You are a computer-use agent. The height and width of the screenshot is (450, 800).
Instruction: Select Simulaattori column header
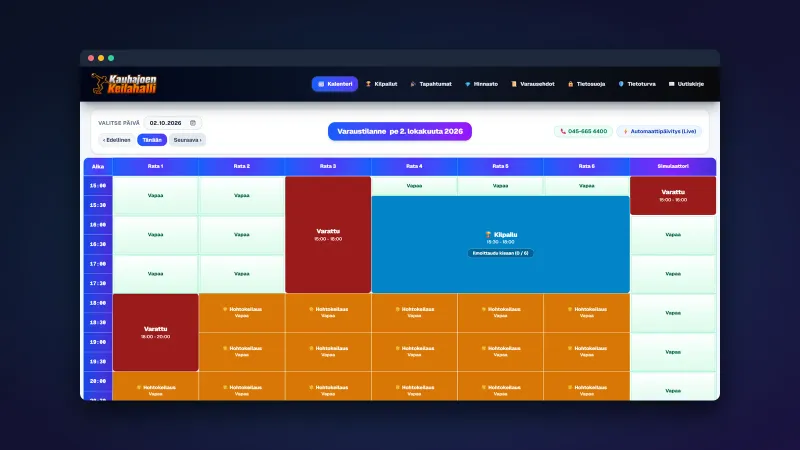pyautogui.click(x=673, y=166)
